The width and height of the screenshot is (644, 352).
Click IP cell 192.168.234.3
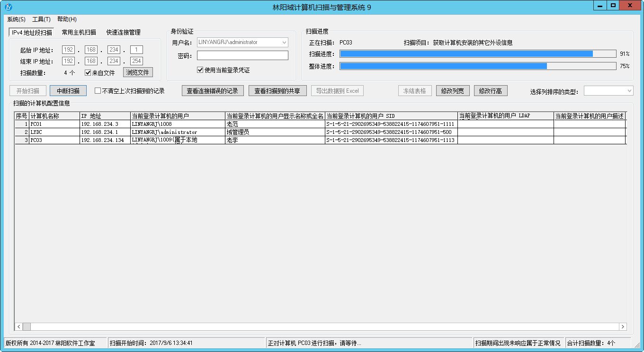pyautogui.click(x=105, y=124)
